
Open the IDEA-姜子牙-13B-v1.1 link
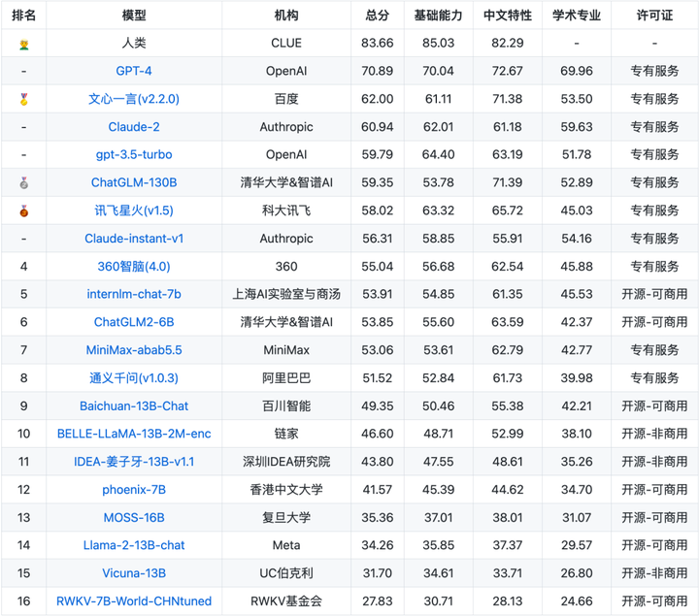(x=134, y=462)
